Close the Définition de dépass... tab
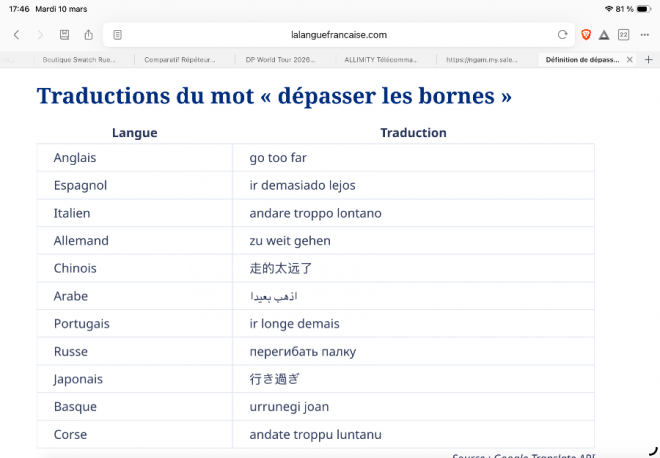This screenshot has width=660, height=458. (629, 59)
